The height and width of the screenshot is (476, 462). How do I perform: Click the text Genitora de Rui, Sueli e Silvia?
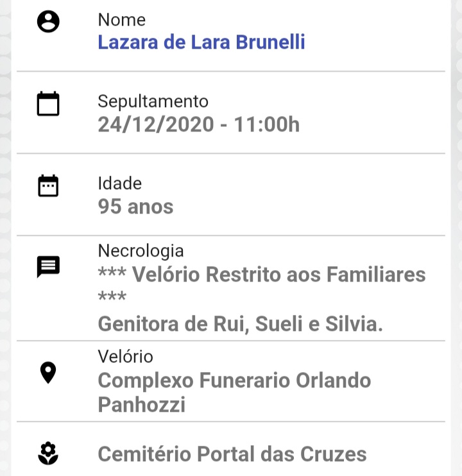[240, 324]
